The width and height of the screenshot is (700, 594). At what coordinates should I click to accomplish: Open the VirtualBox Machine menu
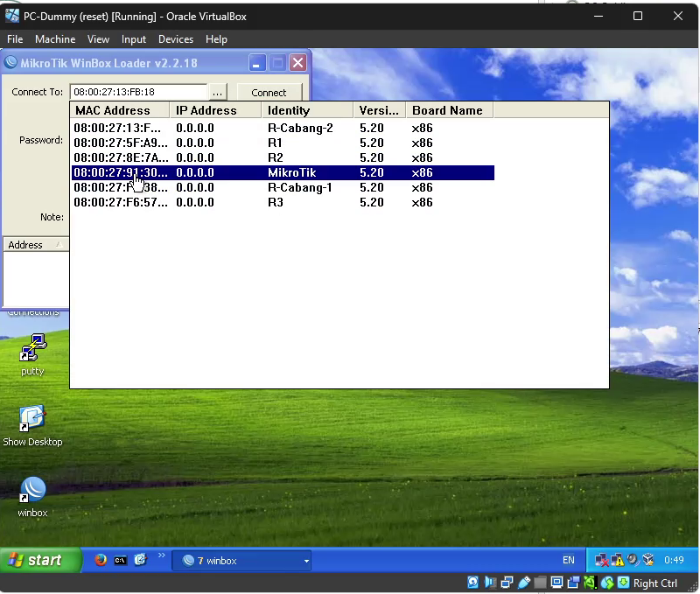[x=55, y=39]
